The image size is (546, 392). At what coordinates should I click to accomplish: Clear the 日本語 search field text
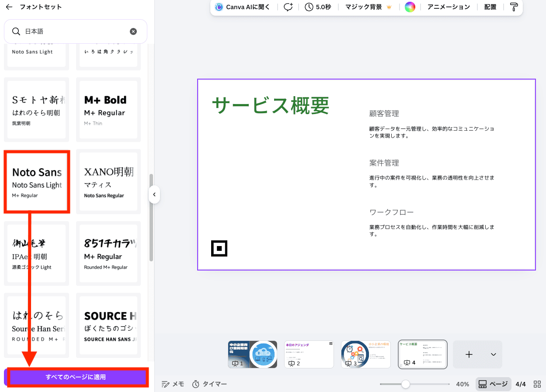[133, 31]
